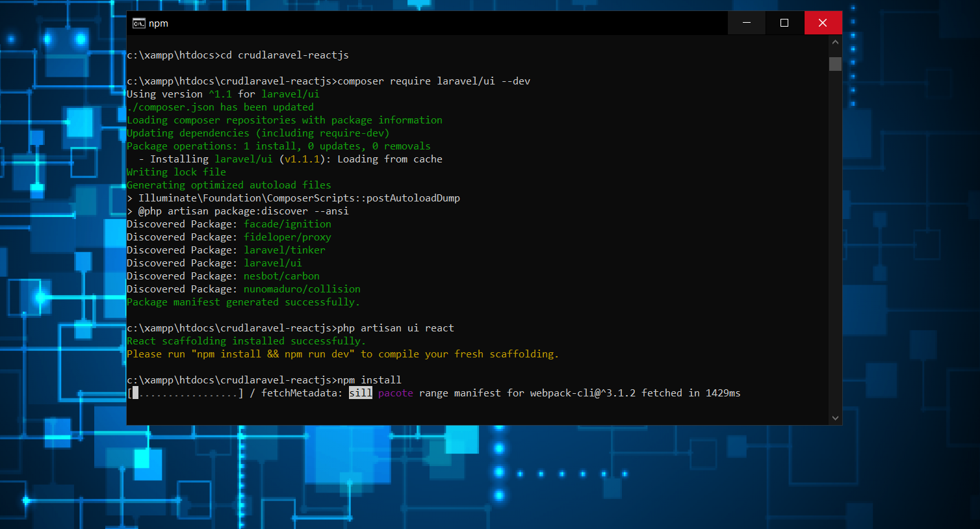This screenshot has width=980, height=529.
Task: Click 'laravel/ui' in Discovered Package line
Action: pos(273,263)
